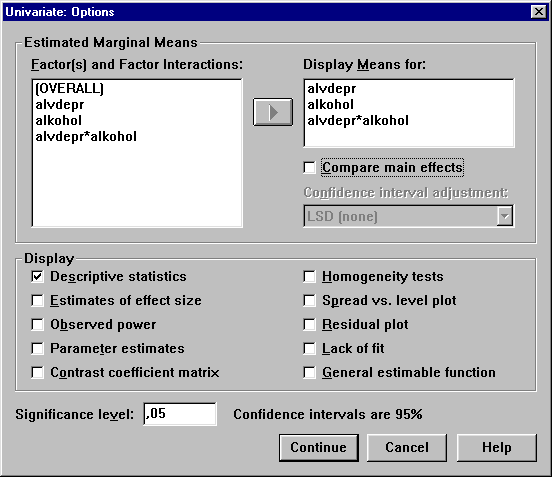Check the Observed power option

pyautogui.click(x=37, y=325)
